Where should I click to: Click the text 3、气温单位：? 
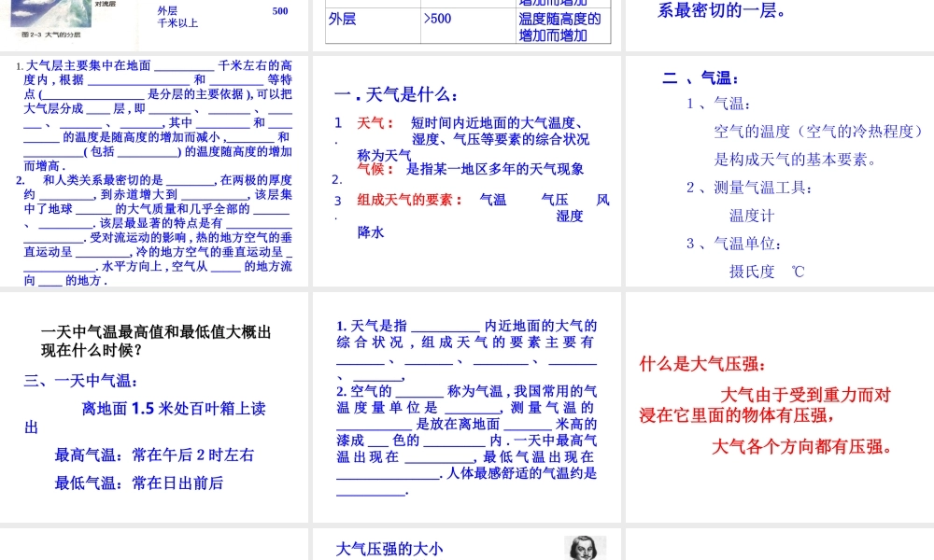(734, 244)
